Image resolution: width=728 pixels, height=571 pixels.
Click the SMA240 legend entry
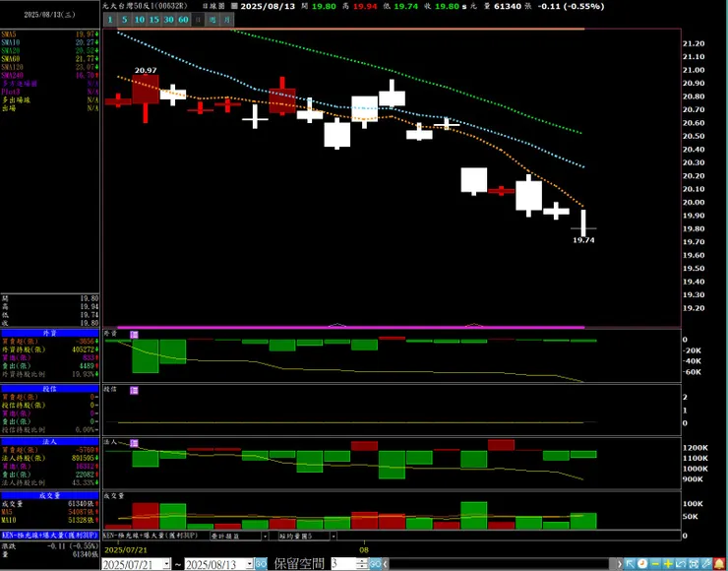click(x=49, y=75)
